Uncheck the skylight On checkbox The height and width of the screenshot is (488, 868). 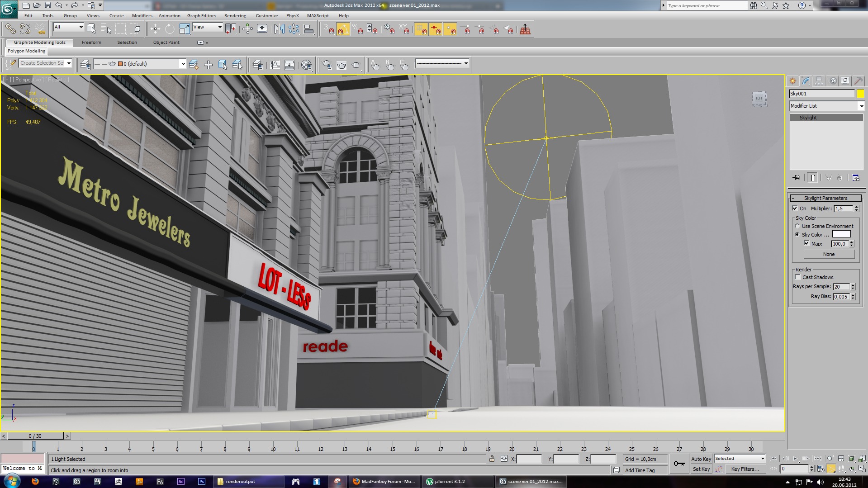tap(795, 208)
